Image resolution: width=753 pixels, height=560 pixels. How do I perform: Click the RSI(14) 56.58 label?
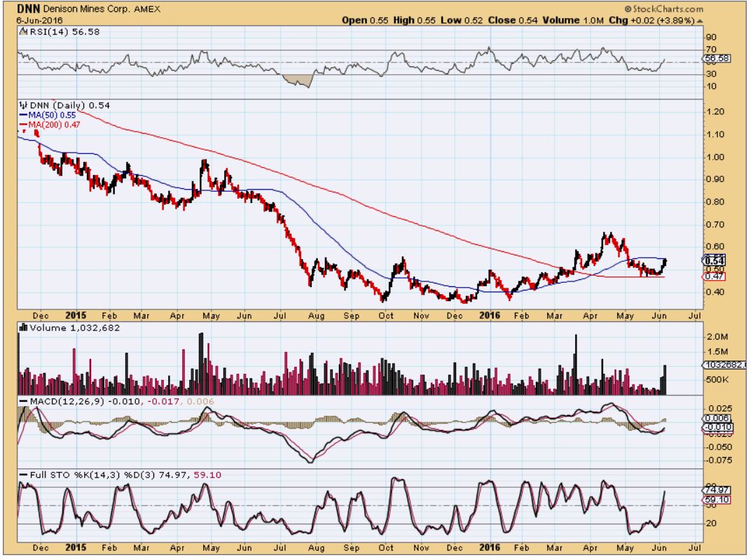(x=65, y=32)
